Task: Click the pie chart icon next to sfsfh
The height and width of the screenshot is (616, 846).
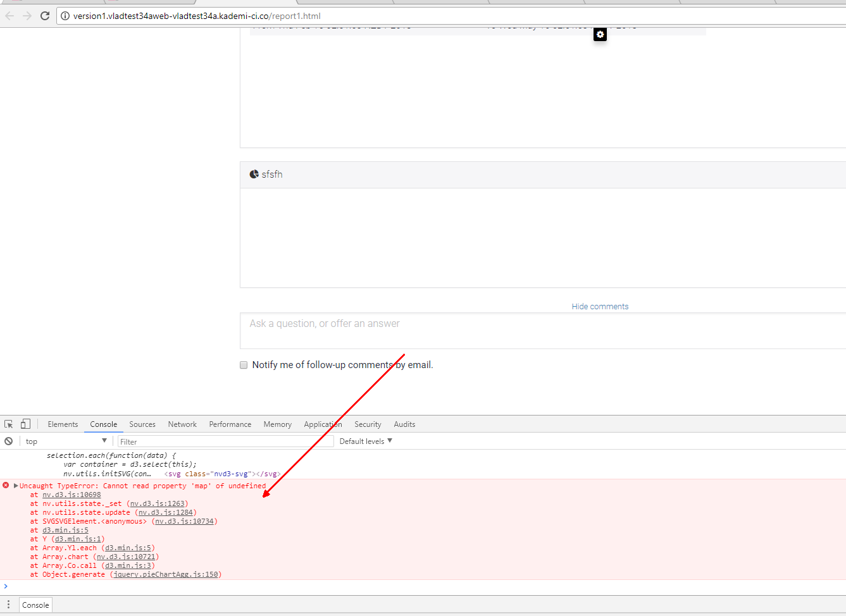Action: 254,174
